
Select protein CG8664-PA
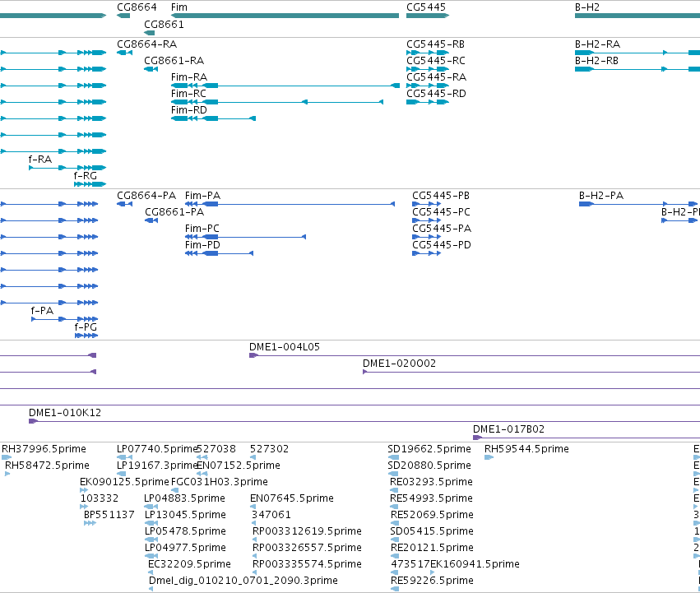pyautogui.click(x=146, y=196)
